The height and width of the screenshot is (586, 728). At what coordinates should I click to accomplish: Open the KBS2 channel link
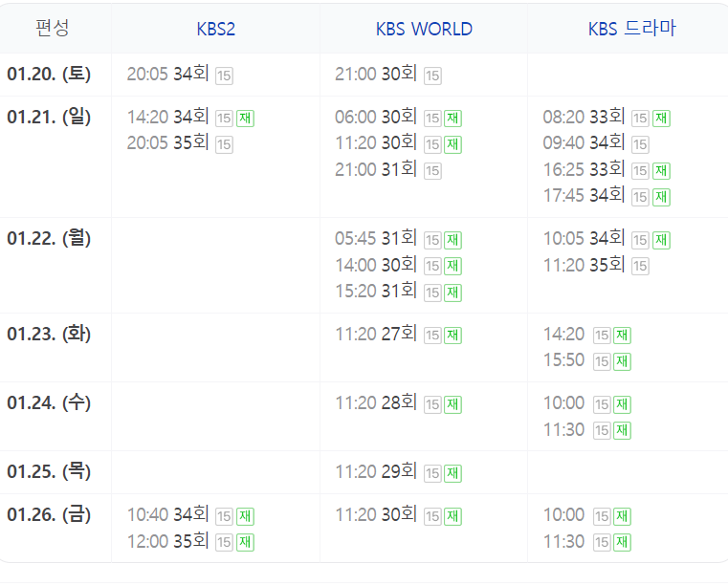click(216, 29)
